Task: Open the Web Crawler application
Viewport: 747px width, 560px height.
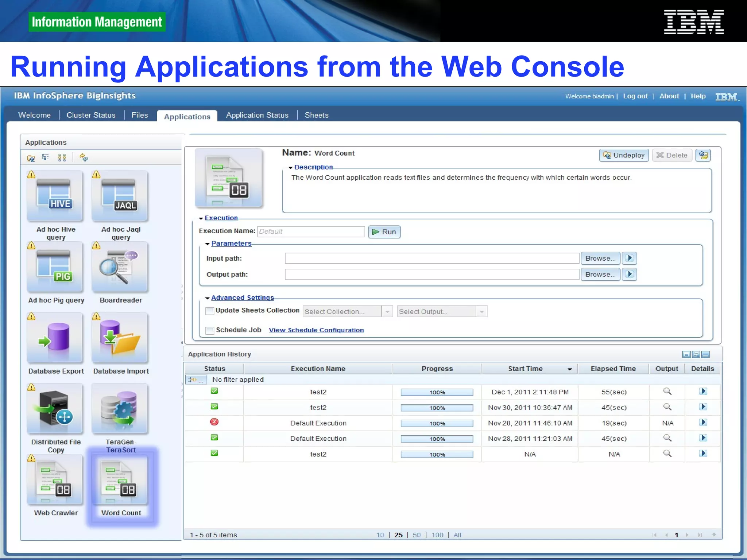Action: click(55, 480)
